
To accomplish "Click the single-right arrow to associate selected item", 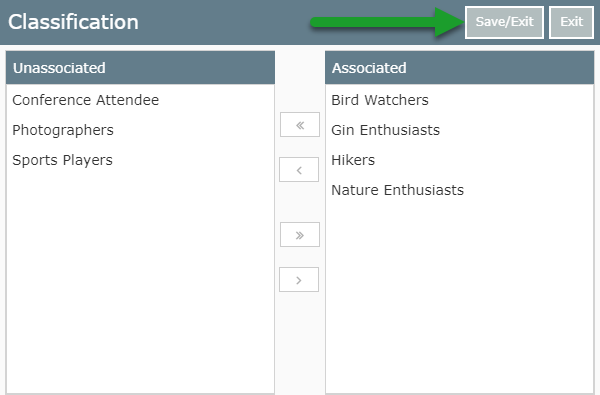I will point(299,280).
